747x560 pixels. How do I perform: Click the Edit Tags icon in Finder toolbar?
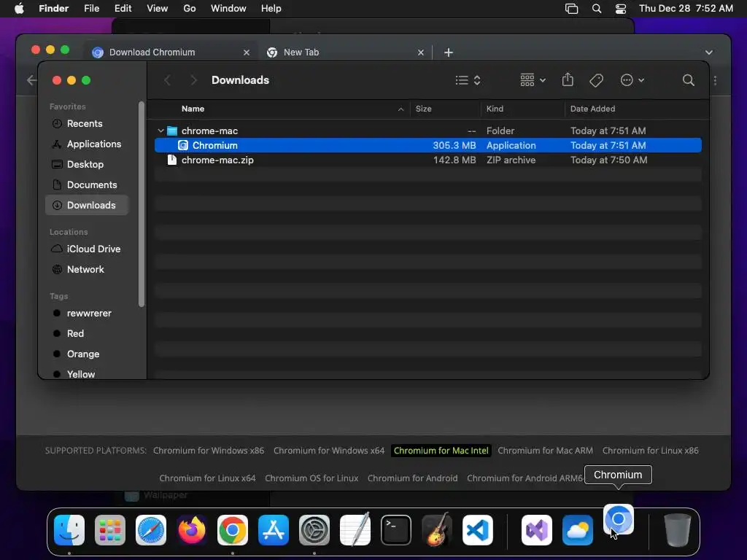tap(596, 80)
